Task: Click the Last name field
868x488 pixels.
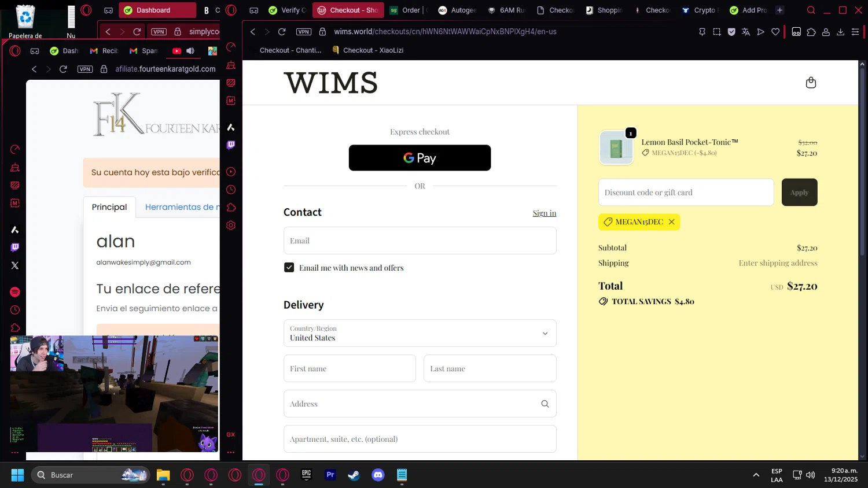Action: [490, 368]
